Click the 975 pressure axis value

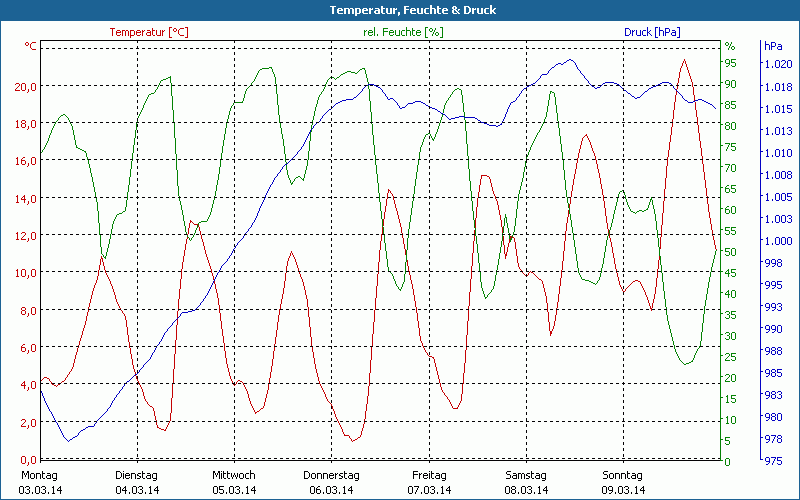(773, 461)
